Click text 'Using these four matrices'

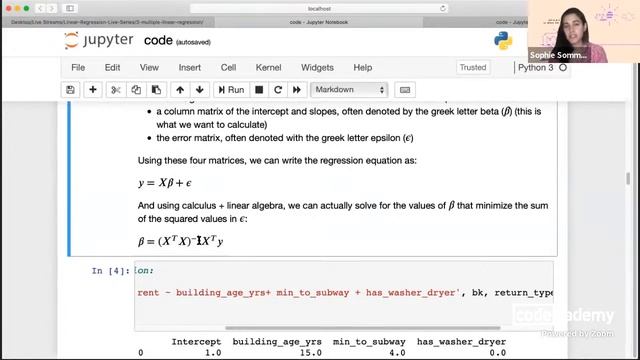[x=191, y=160]
